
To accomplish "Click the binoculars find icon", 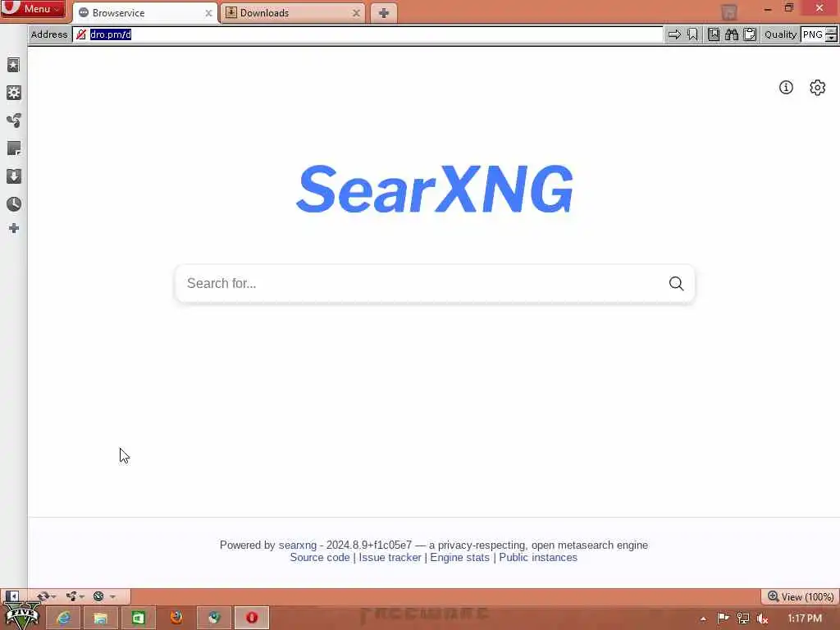I will (732, 34).
